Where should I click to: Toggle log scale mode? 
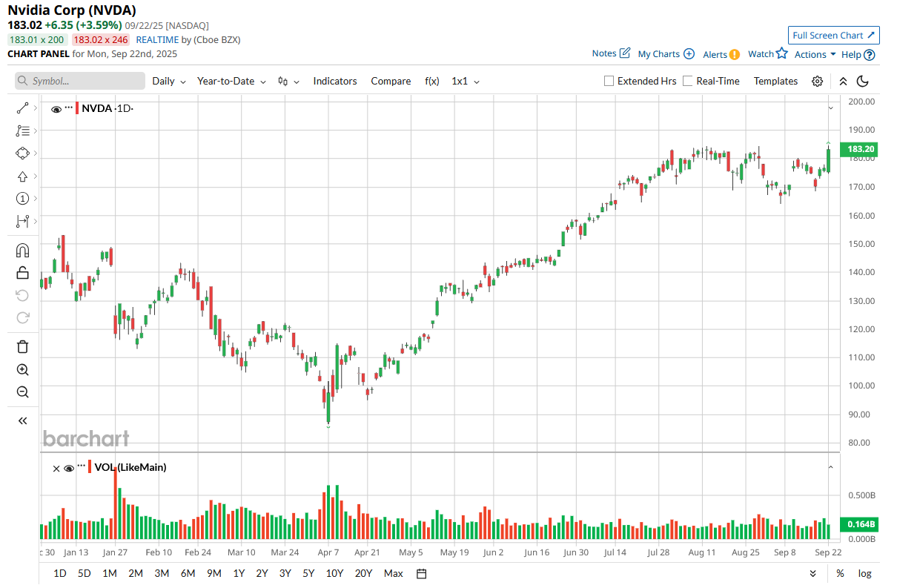[864, 573]
